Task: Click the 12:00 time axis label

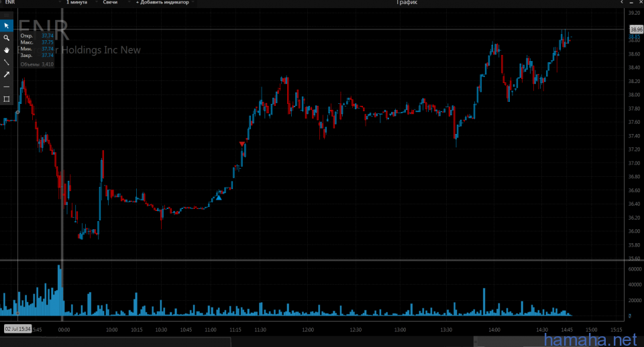Action: [308, 330]
